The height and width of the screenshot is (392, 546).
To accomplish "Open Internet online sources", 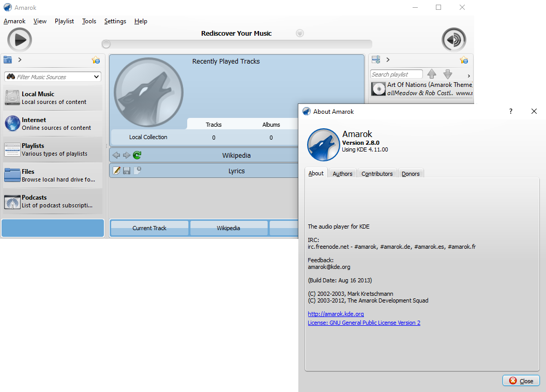I will tap(53, 124).
